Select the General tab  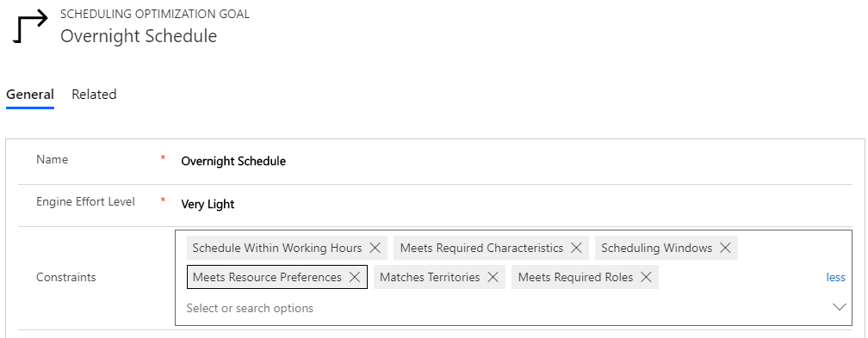[x=30, y=94]
